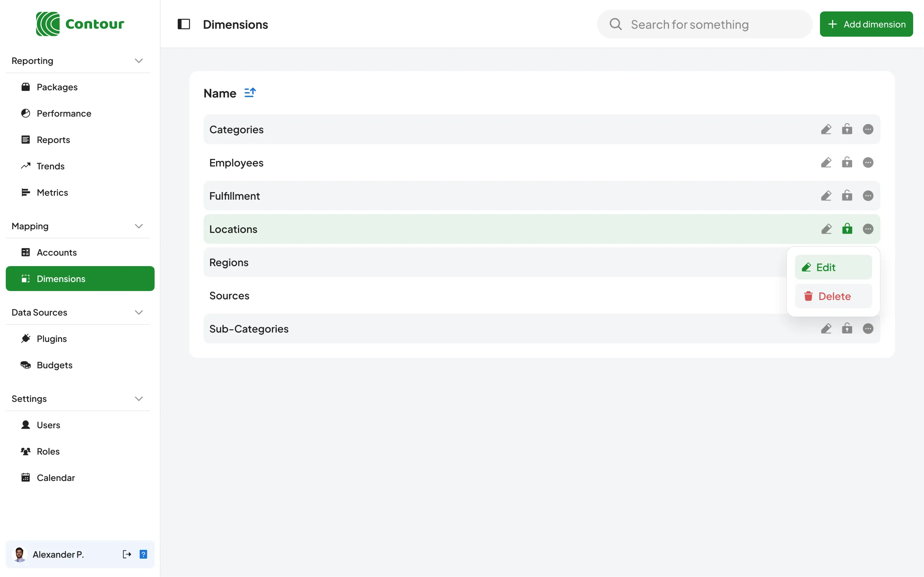Screen dimensions: 924x577
Task: Open the more options icon for Employees
Action: (868, 162)
